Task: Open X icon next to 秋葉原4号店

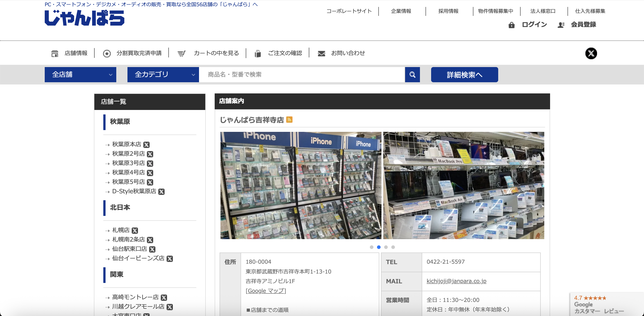Action: pyautogui.click(x=150, y=173)
